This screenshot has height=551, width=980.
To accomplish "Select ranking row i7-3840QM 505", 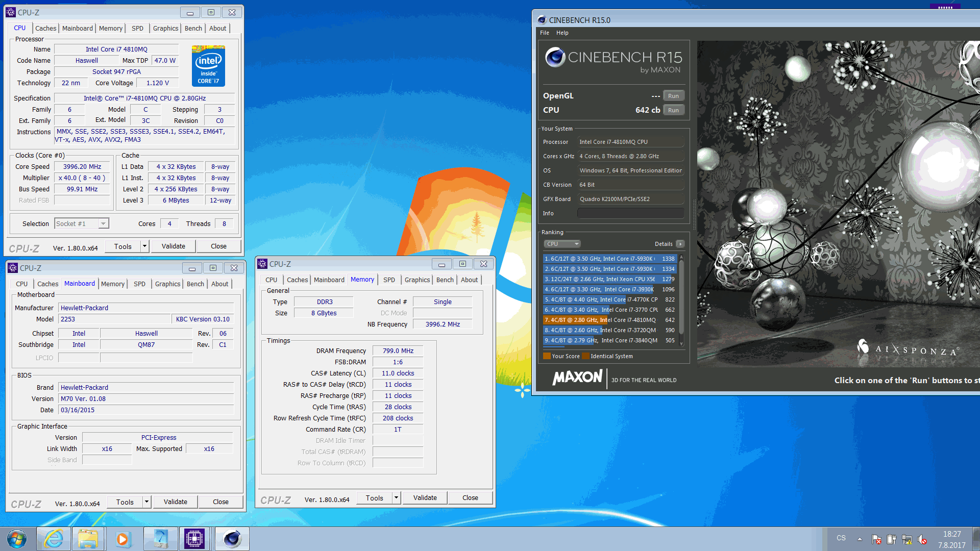I will click(x=610, y=340).
